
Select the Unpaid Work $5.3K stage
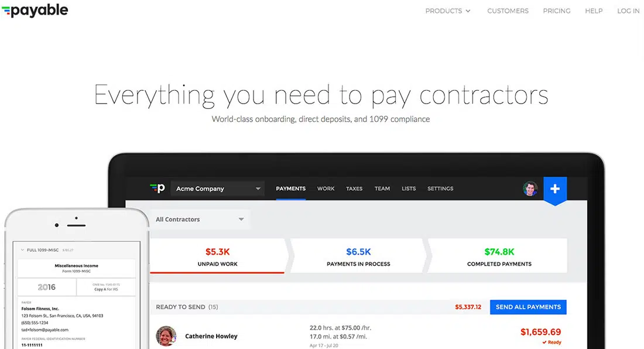[217, 256]
